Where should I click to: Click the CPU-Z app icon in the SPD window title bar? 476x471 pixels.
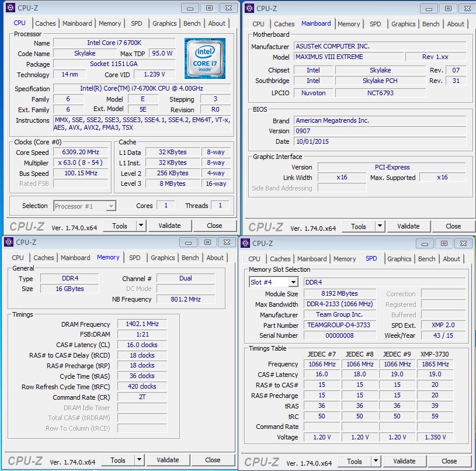point(245,243)
